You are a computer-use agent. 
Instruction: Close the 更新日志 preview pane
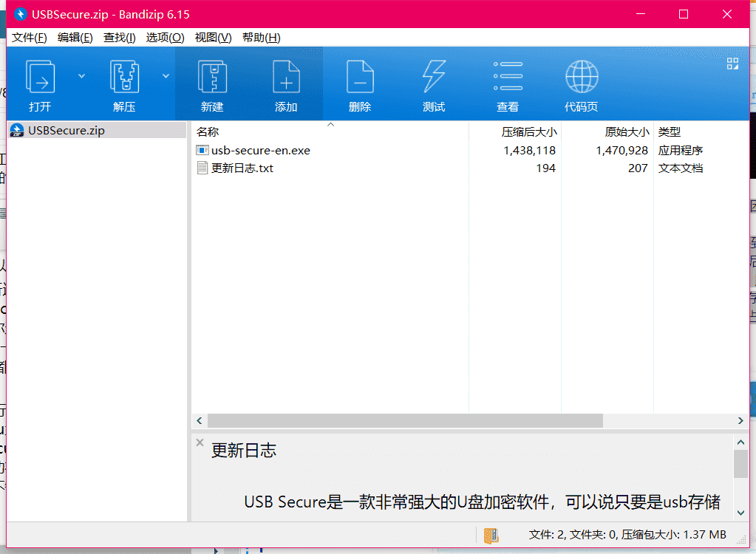point(200,442)
